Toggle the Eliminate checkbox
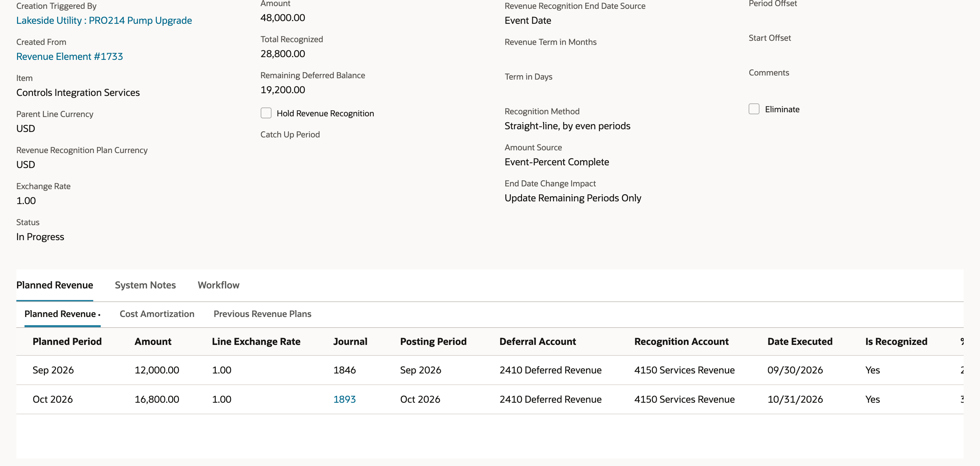 click(754, 109)
